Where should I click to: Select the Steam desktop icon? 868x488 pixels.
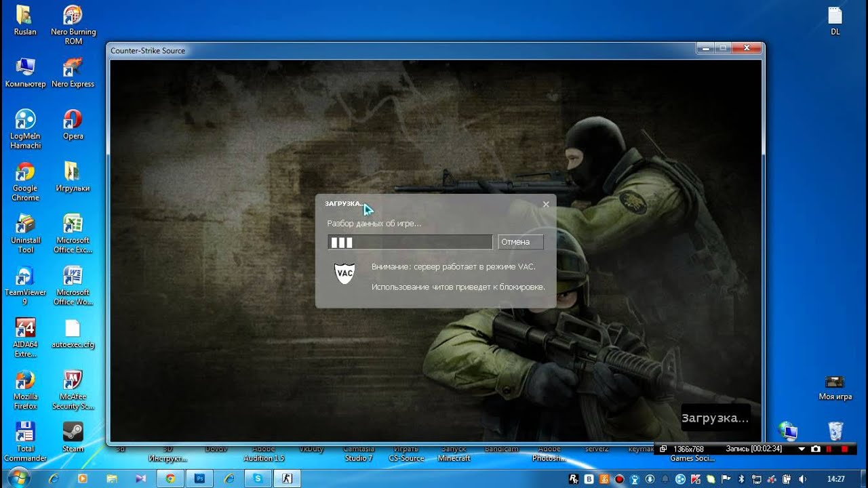73,437
